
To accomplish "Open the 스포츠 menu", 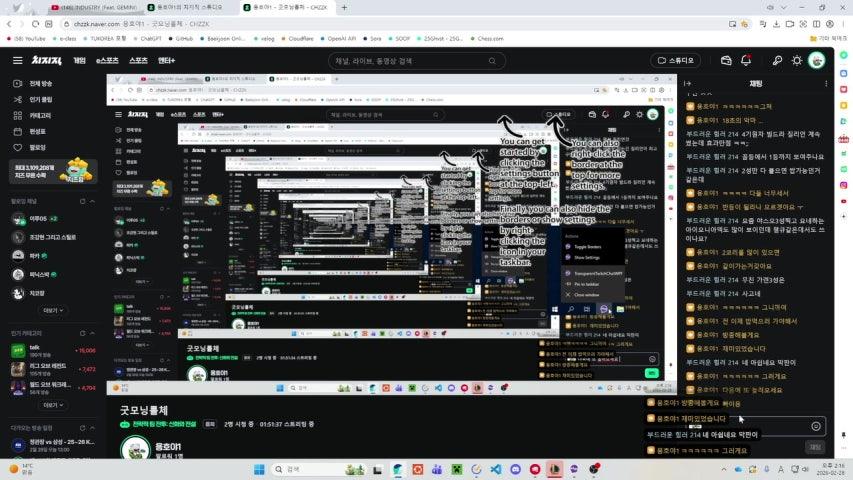I will pos(138,60).
